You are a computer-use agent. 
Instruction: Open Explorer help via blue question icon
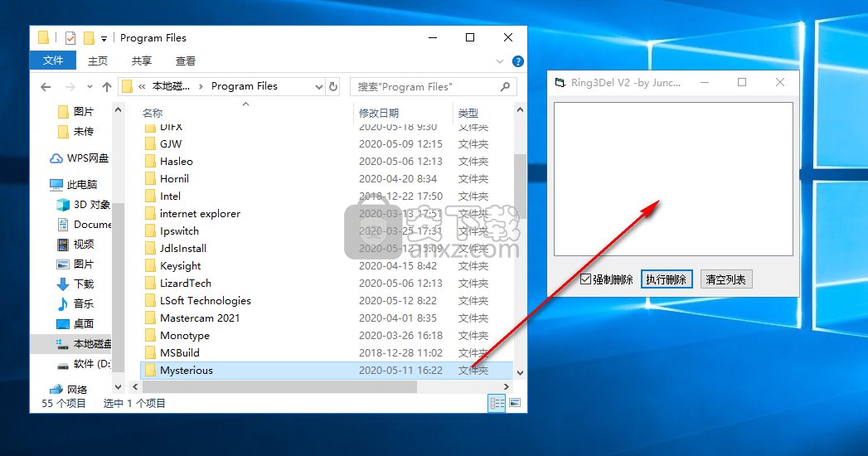point(518,61)
